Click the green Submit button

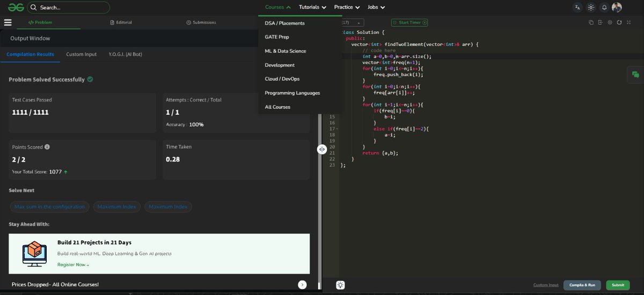pyautogui.click(x=618, y=285)
